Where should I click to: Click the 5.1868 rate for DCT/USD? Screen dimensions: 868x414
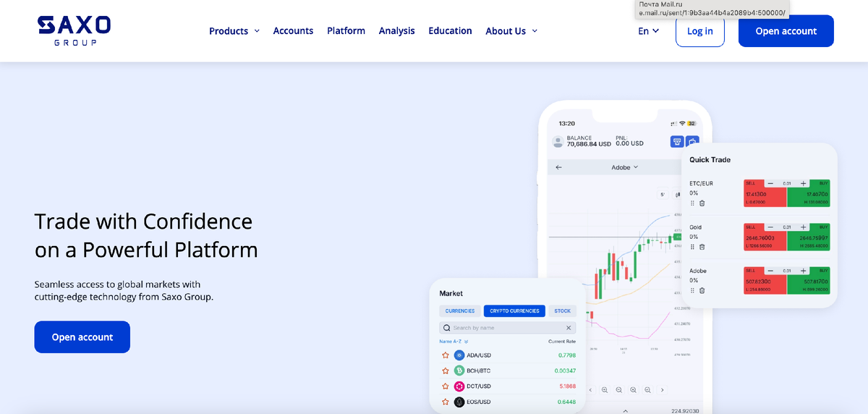(566, 386)
